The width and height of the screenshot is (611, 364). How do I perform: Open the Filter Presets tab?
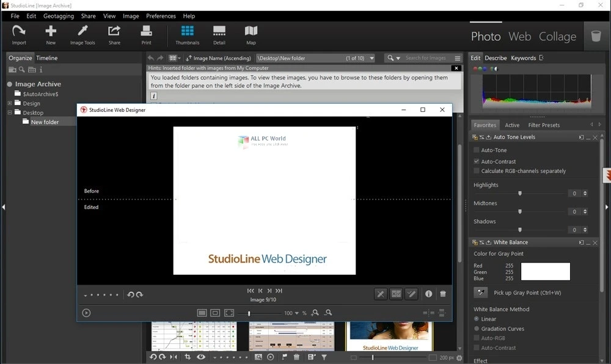tap(544, 125)
